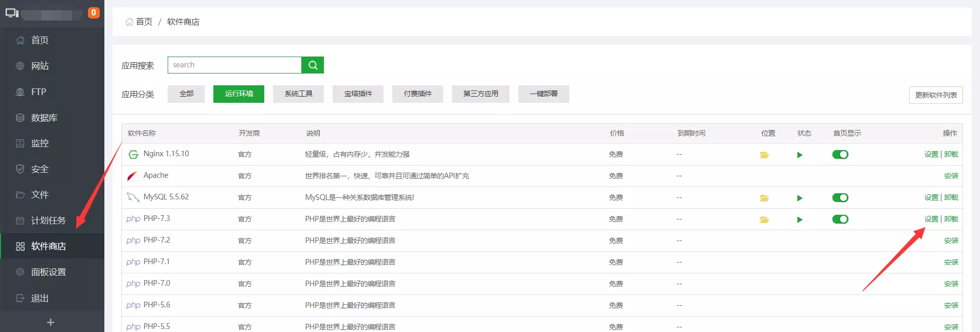Click the orange notification badge in sidebar header

[x=94, y=13]
